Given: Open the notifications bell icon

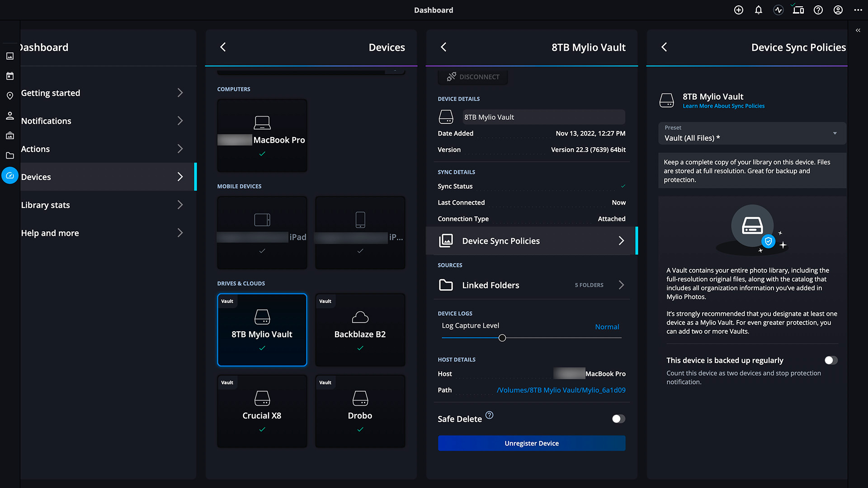Looking at the screenshot, I should (x=759, y=10).
